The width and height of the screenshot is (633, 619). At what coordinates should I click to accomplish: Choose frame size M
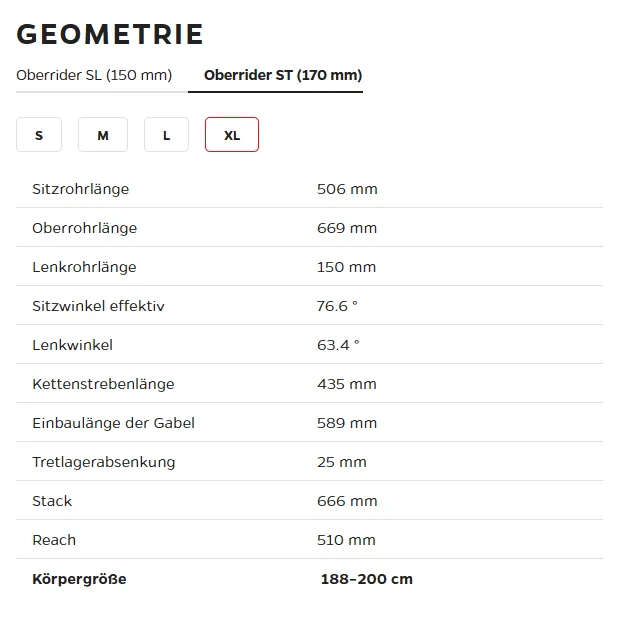[103, 135]
